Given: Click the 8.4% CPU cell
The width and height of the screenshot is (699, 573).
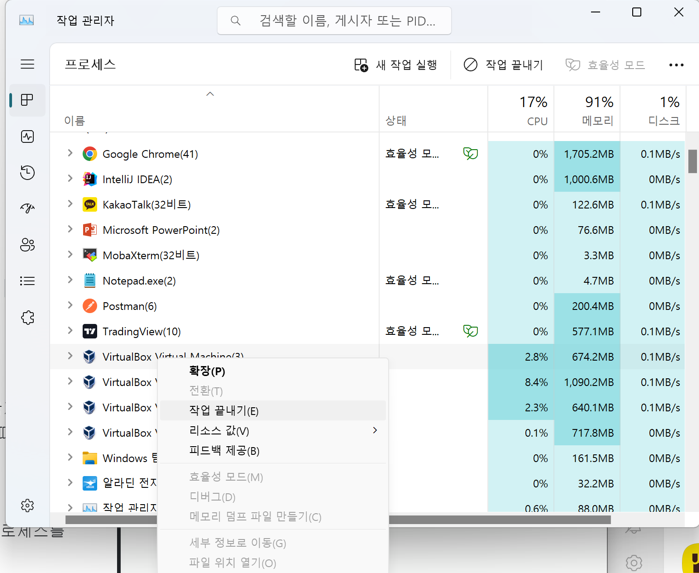Looking at the screenshot, I should (521, 382).
